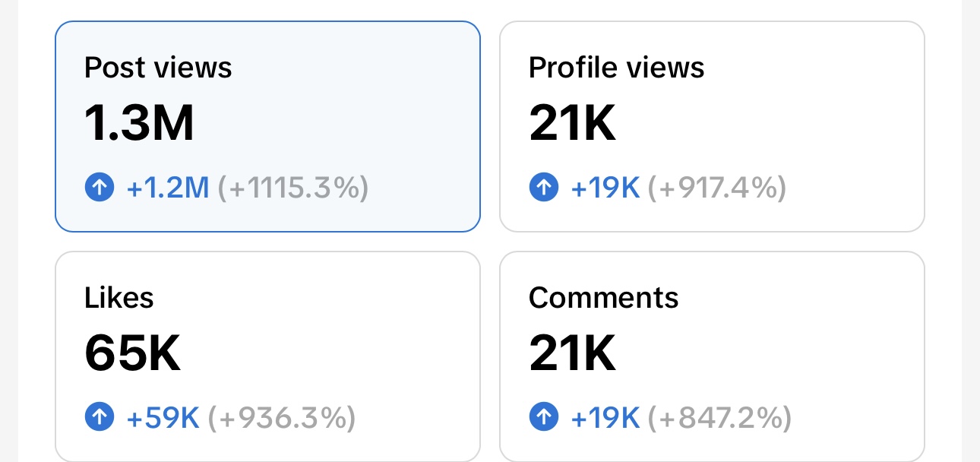Image resolution: width=980 pixels, height=462 pixels.
Task: Click the "Post views" heading text
Action: click(x=158, y=68)
